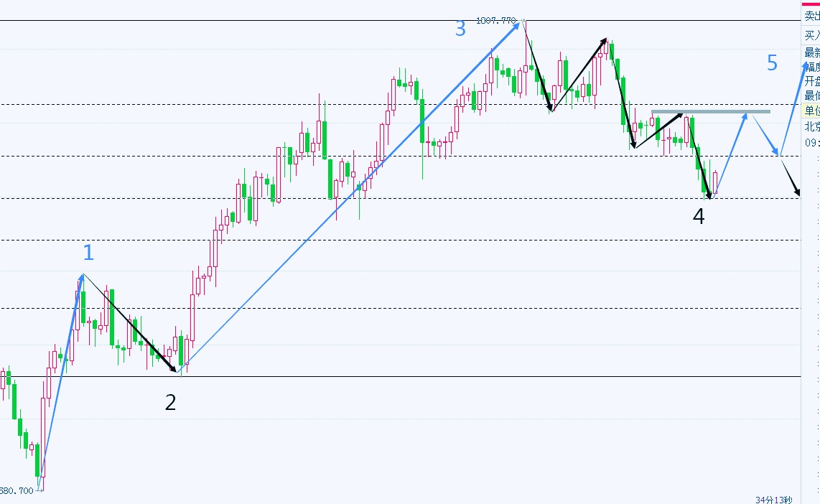Click the 680.700 low price label

tap(17, 490)
